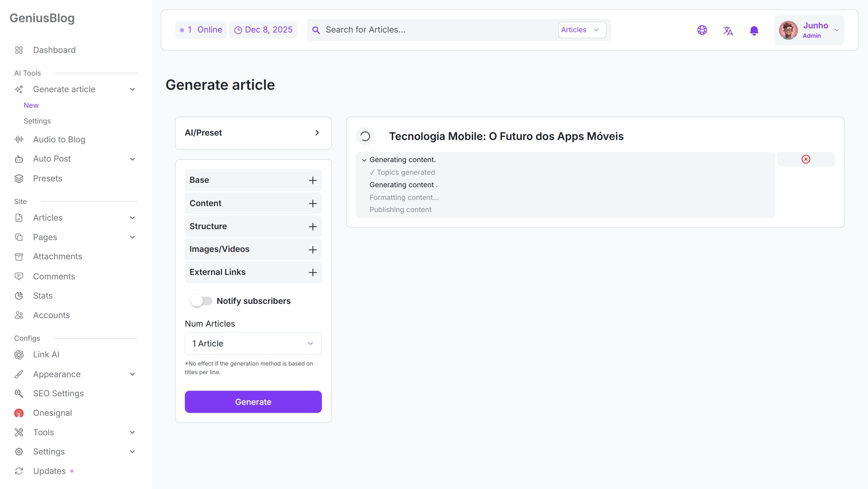Click the globe icon in header
Image resolution: width=868 pixels, height=489 pixels.
tap(702, 30)
